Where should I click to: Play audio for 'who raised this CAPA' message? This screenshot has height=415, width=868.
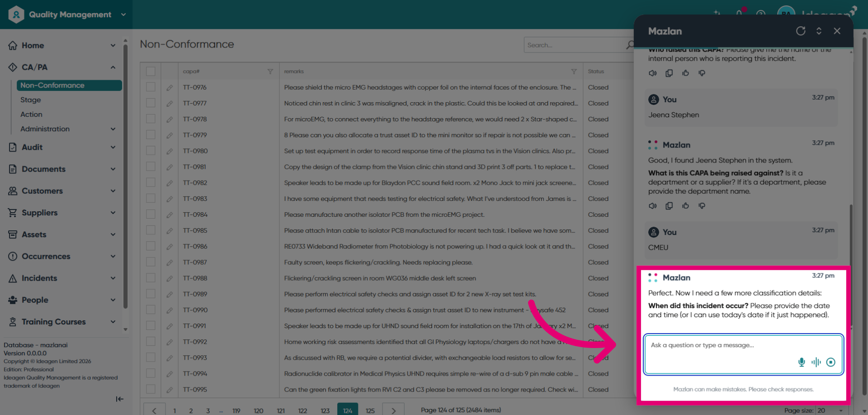(653, 73)
